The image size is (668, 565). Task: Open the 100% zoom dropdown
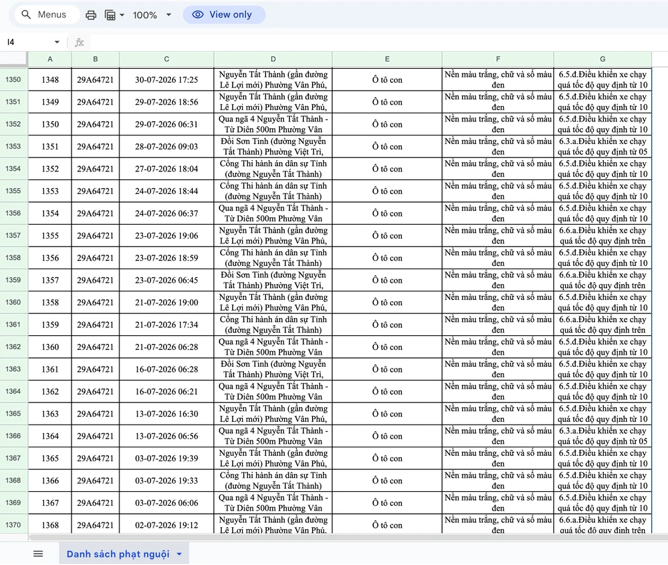point(151,15)
